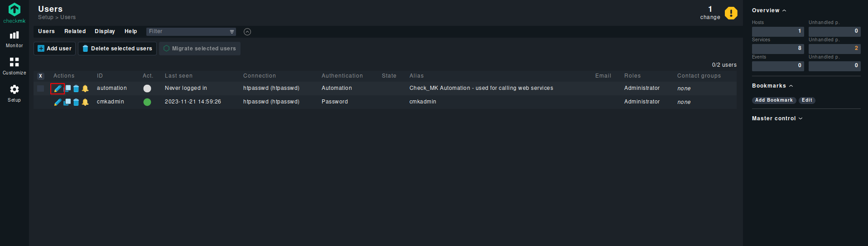The width and height of the screenshot is (868, 246).
Task: Collapse the Overview sidebar section
Action: tap(769, 10)
